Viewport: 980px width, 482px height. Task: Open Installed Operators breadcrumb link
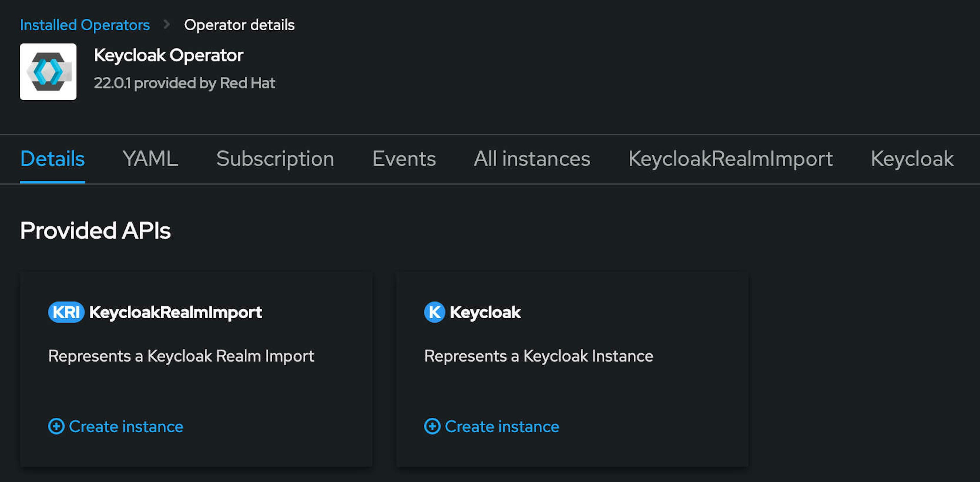[85, 25]
